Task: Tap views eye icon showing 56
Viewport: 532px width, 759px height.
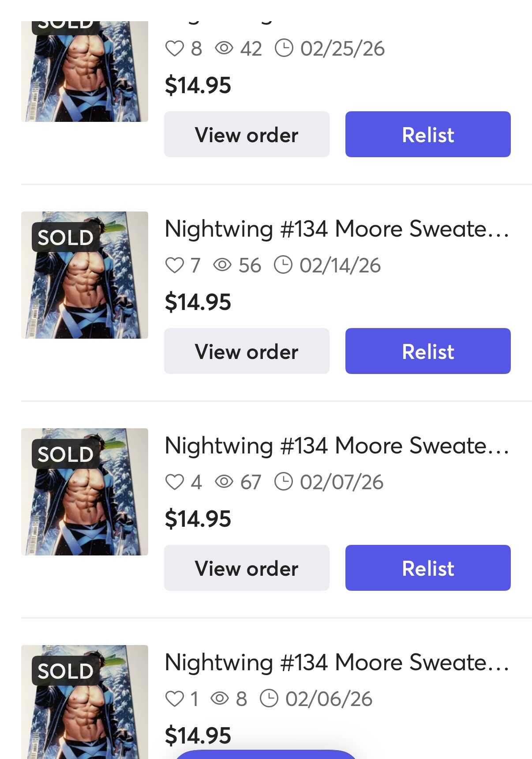Action: pyautogui.click(x=222, y=265)
